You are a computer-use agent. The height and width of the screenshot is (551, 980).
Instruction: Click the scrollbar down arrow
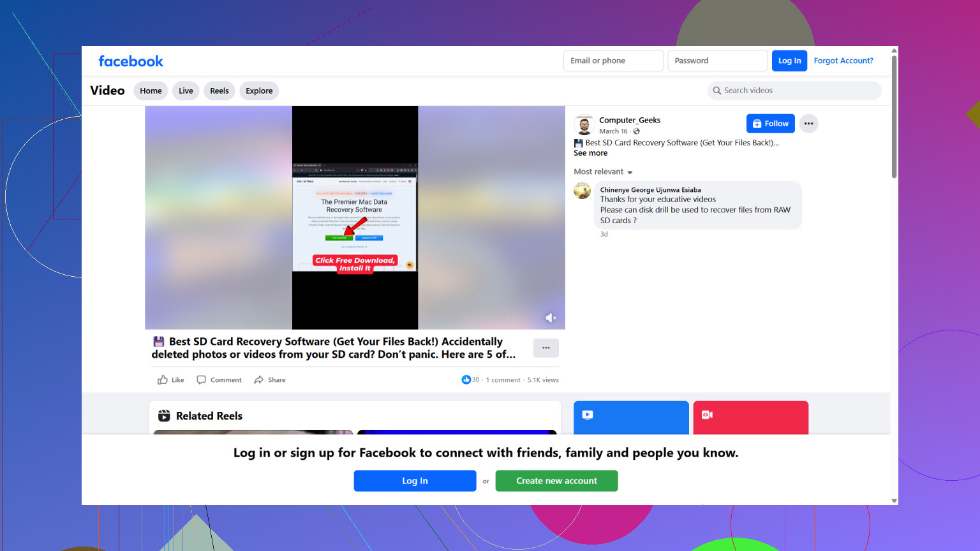click(x=894, y=501)
